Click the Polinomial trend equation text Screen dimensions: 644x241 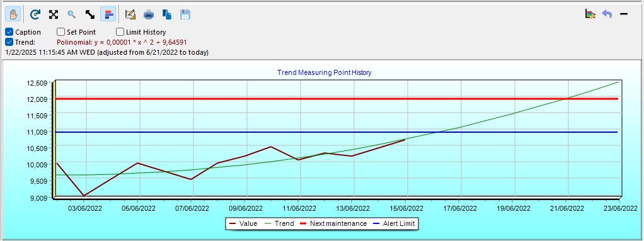point(122,42)
